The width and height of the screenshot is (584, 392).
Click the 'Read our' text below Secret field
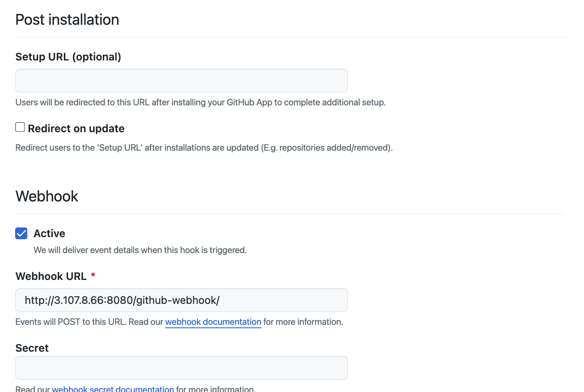(x=32, y=389)
